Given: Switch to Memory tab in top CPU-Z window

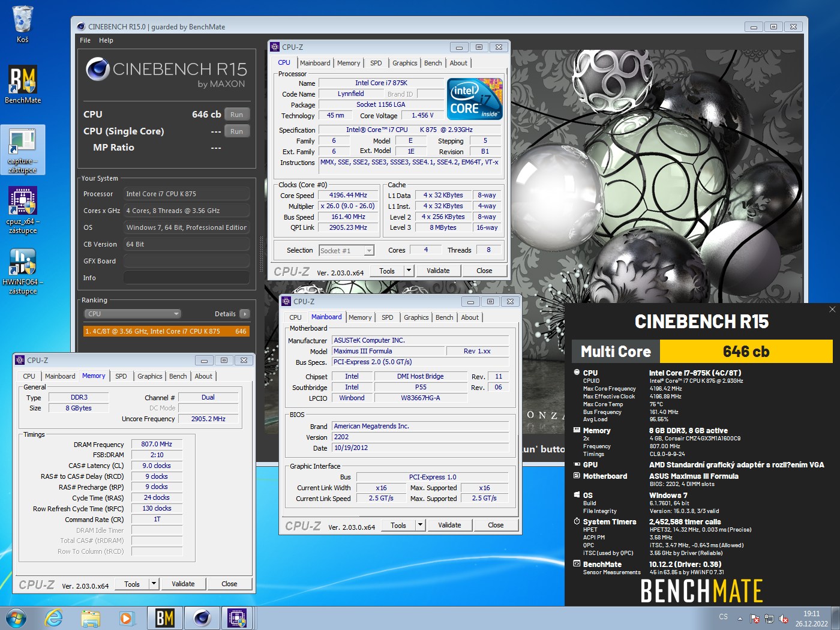Looking at the screenshot, I should click(x=349, y=63).
